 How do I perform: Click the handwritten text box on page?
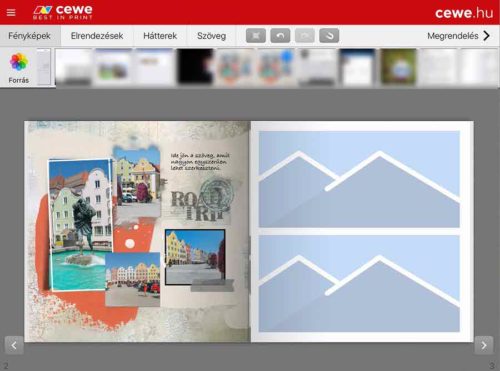coord(200,162)
